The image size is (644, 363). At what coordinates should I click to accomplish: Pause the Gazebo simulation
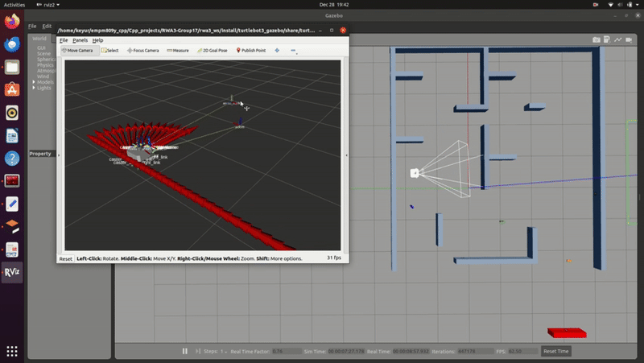[185, 351]
